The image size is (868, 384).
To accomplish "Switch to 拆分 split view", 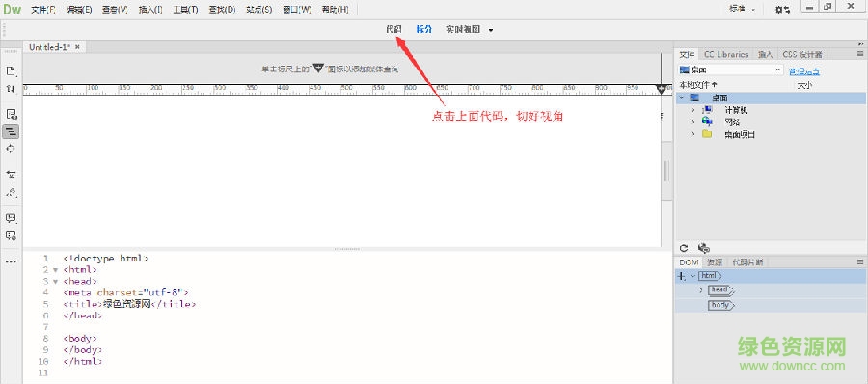I will (424, 29).
